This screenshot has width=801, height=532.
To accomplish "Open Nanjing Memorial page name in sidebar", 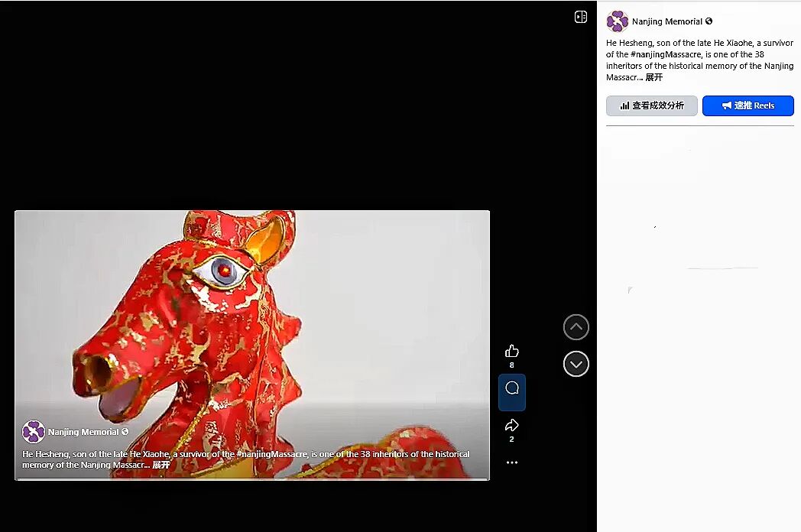I will 666,21.
